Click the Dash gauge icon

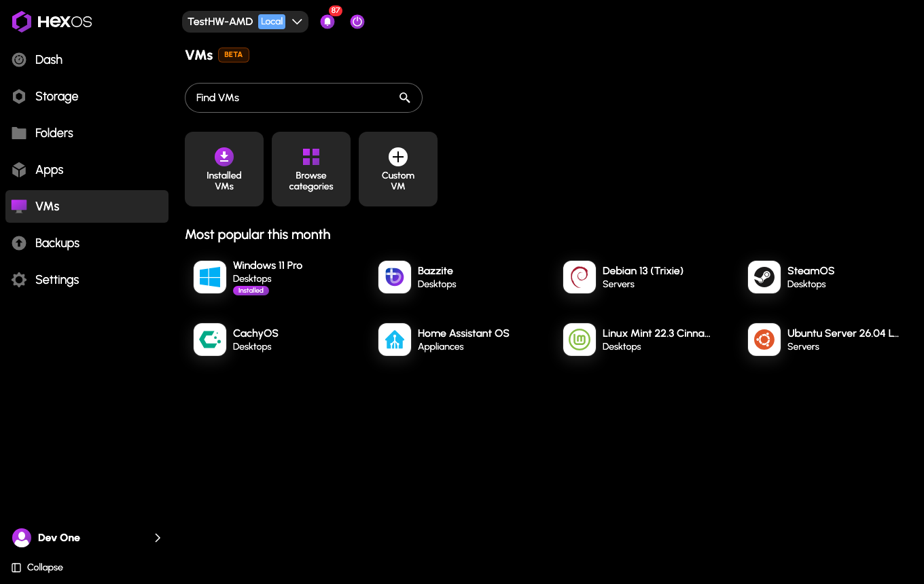[x=19, y=60]
